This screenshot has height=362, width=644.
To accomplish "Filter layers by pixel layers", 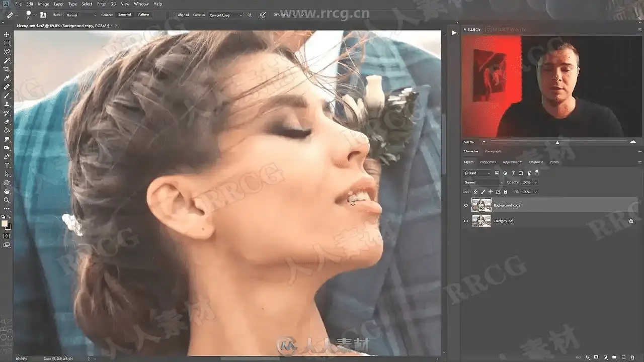I will point(497,173).
